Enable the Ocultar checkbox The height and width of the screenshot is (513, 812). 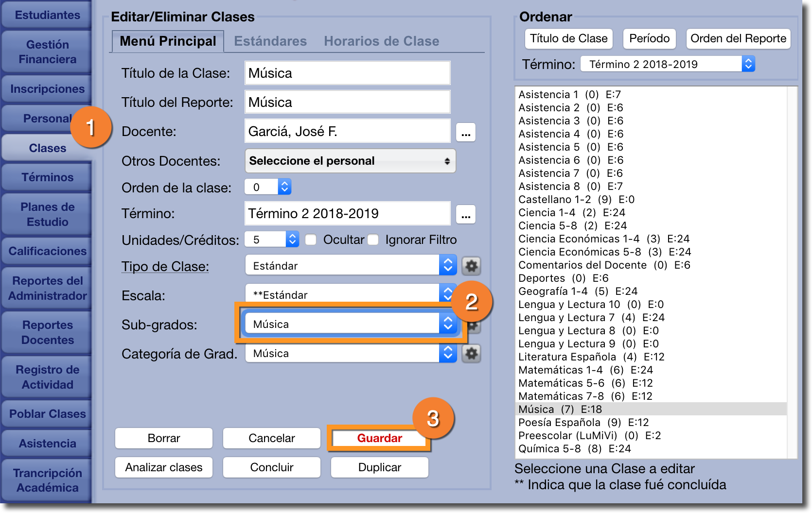point(311,240)
